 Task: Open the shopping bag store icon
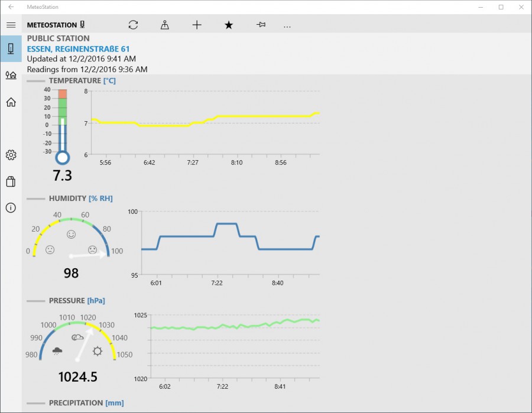11,181
